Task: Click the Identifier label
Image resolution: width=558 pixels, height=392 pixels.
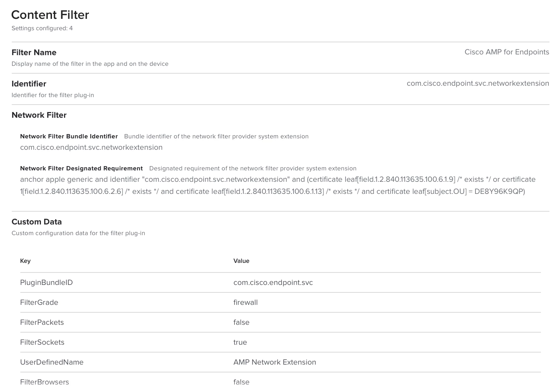Action: (x=29, y=84)
